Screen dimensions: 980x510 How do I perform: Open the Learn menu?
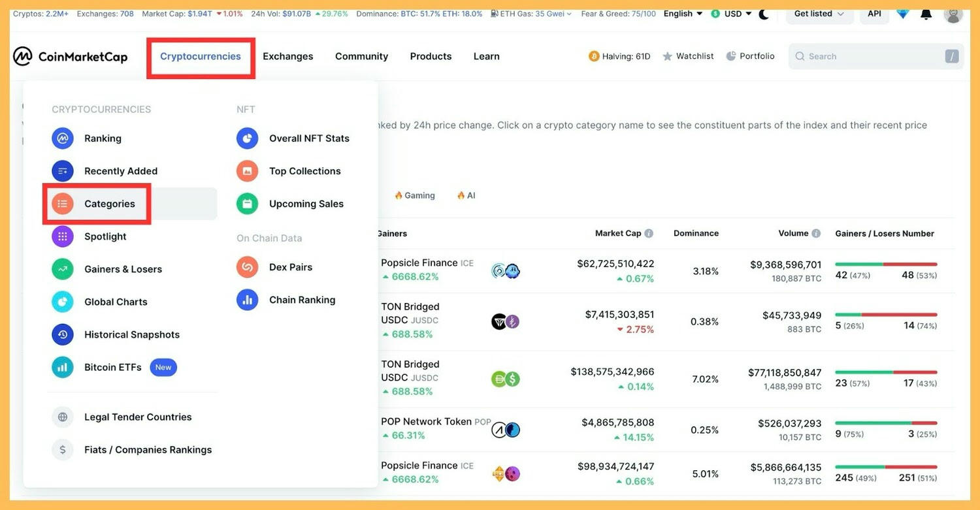[x=487, y=57]
